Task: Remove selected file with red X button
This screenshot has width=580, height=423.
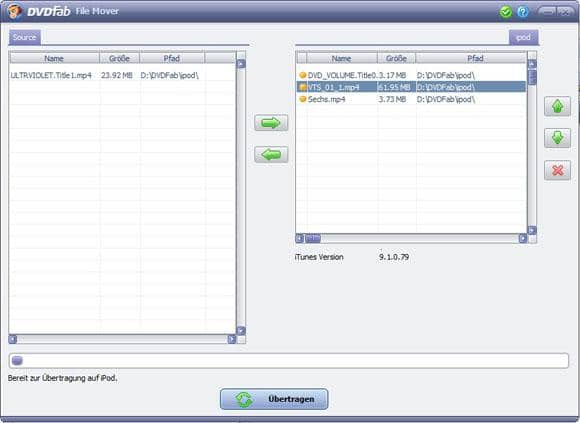Action: [557, 170]
